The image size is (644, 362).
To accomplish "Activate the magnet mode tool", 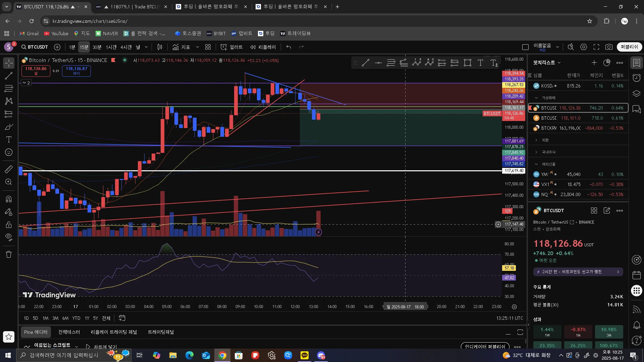I will (9, 199).
